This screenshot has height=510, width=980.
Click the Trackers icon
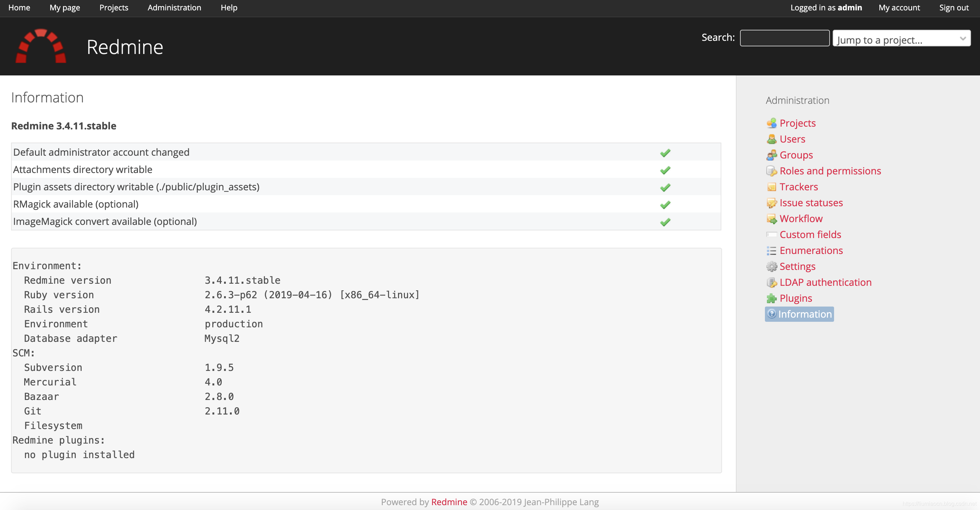771,187
